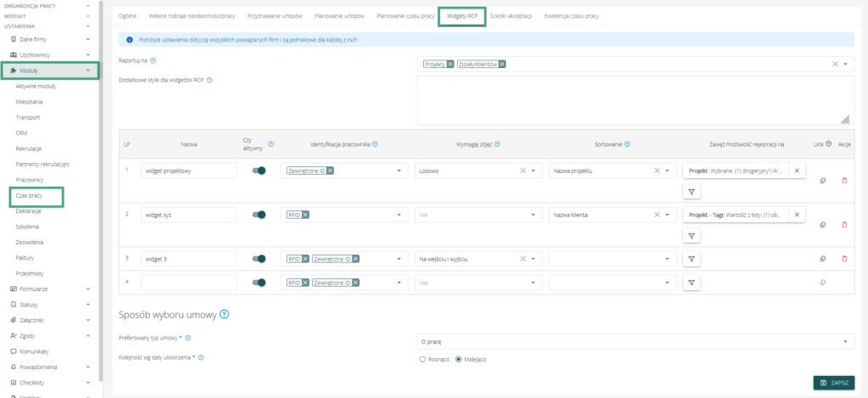
Task: Open the Planowanie urlopów tab
Action: (x=339, y=16)
